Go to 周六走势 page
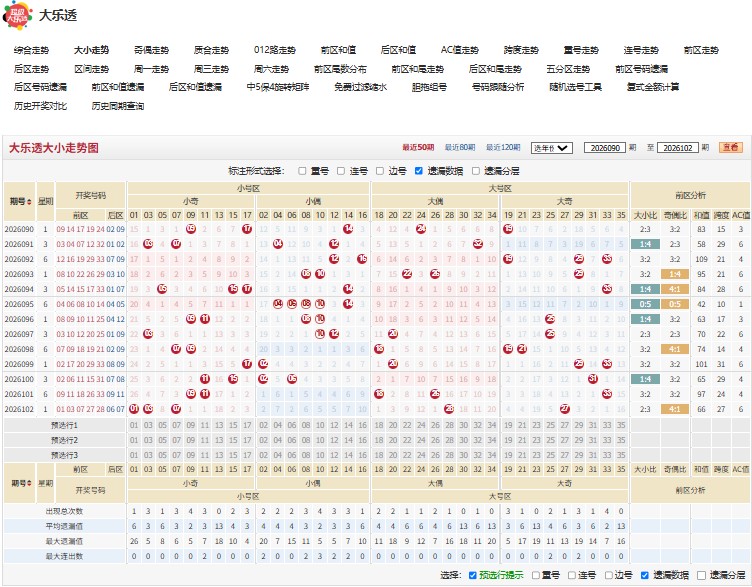This screenshot has width=752, height=587. point(271,69)
